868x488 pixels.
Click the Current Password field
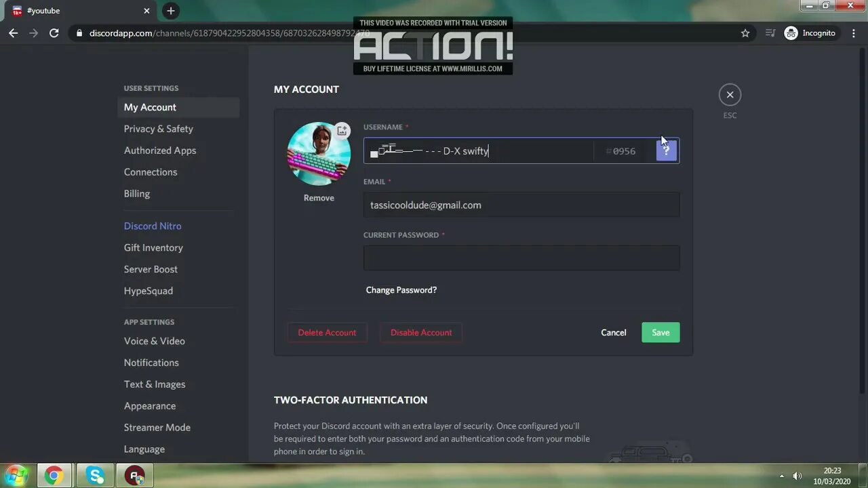[x=521, y=258]
